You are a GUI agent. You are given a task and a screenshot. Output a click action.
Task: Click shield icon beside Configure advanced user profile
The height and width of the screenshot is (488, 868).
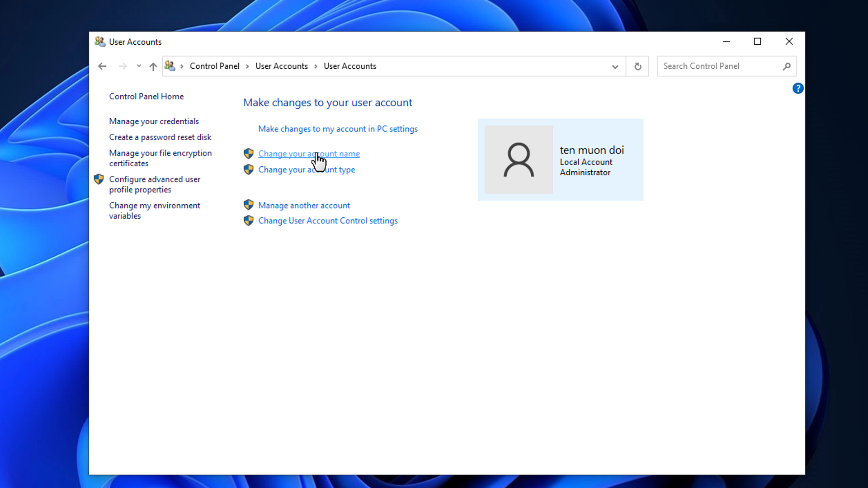click(x=99, y=179)
